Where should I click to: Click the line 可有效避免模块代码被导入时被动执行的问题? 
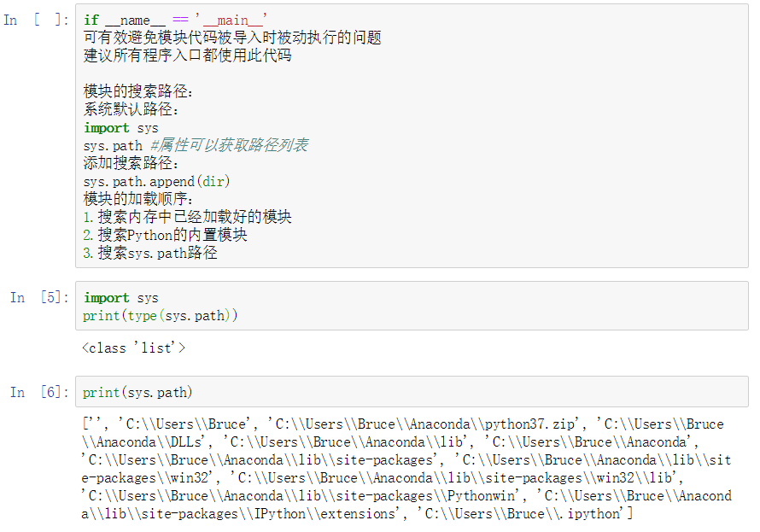(231, 38)
